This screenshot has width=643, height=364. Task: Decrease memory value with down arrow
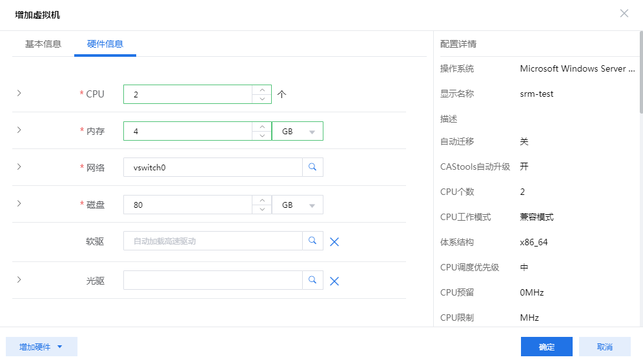pyautogui.click(x=261, y=136)
